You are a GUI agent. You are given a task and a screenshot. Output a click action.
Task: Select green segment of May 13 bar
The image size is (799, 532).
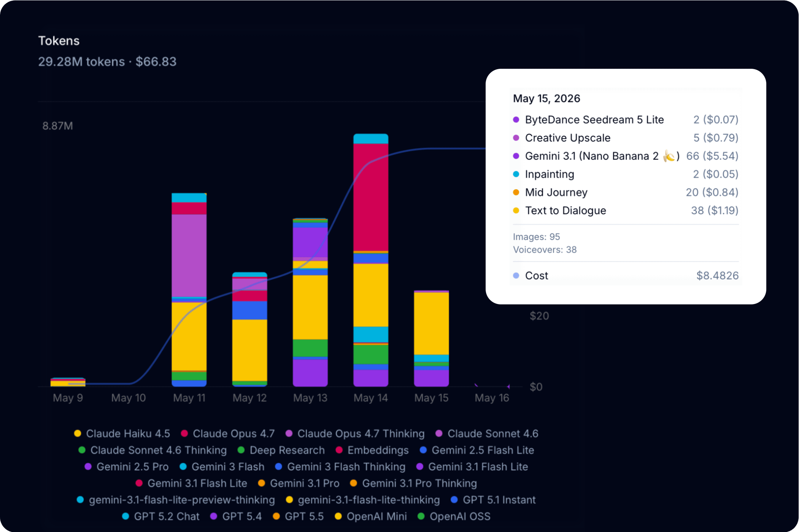point(310,348)
